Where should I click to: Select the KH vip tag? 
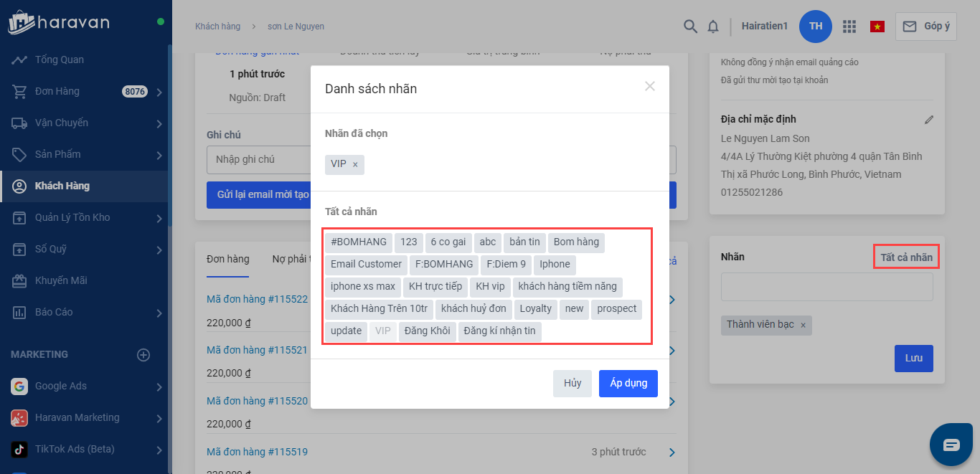(x=490, y=287)
